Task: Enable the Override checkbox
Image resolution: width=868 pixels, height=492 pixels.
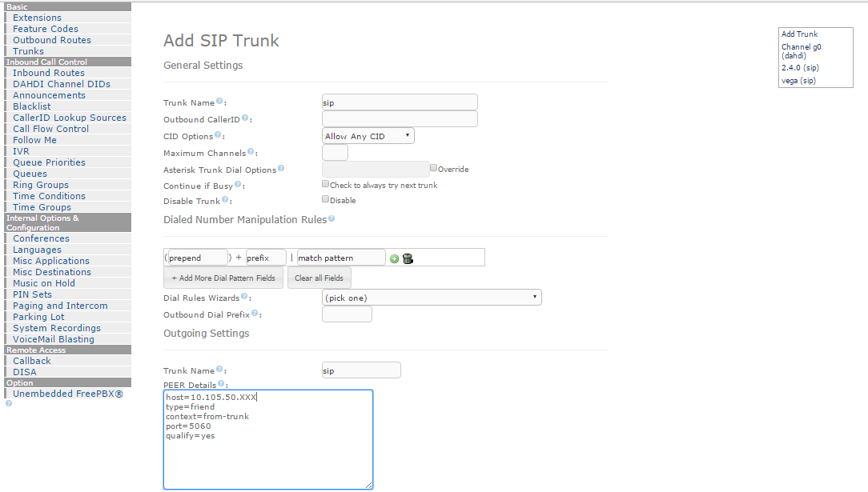Action: tap(433, 167)
